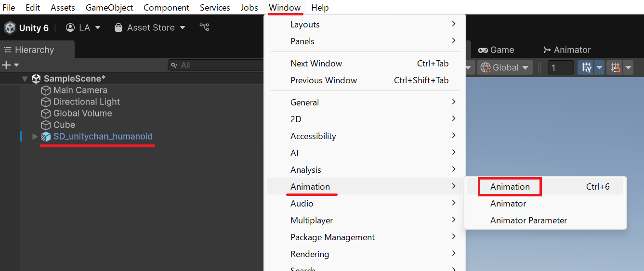Open the Global handle rotation dropdown

[505, 68]
